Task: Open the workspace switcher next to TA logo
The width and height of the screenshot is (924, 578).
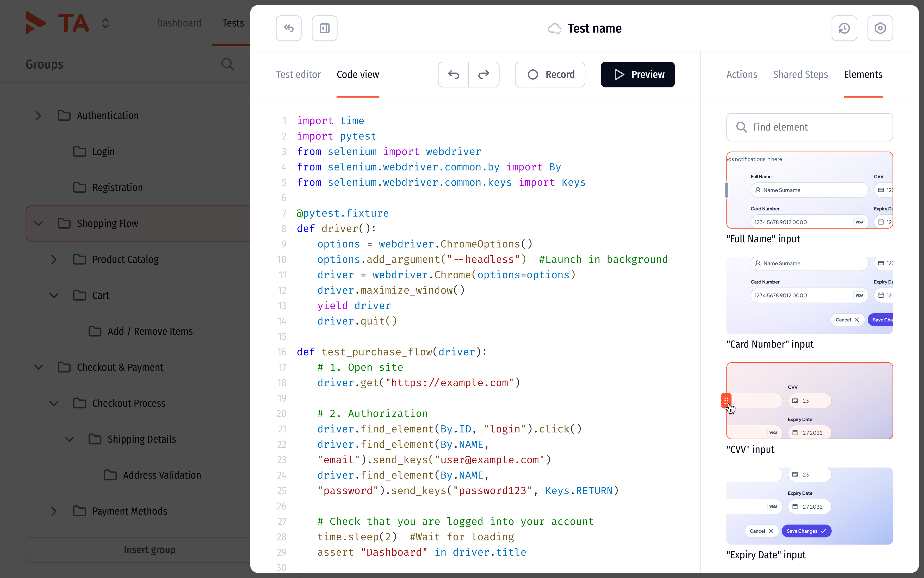Action: [x=105, y=23]
